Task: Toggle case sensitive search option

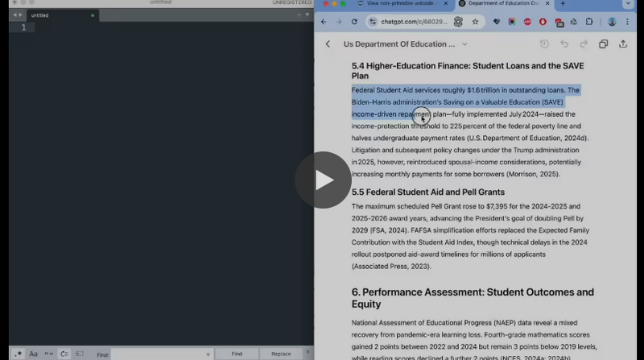Action: (x=34, y=354)
